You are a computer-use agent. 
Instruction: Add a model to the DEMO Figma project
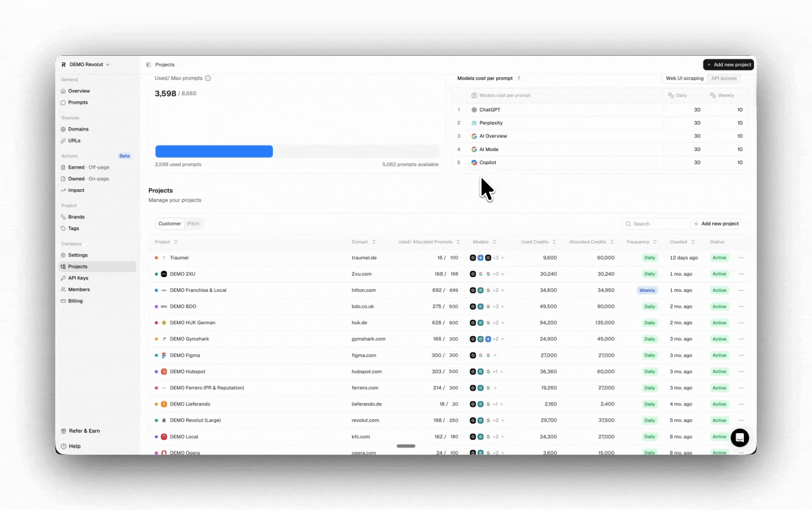point(495,356)
